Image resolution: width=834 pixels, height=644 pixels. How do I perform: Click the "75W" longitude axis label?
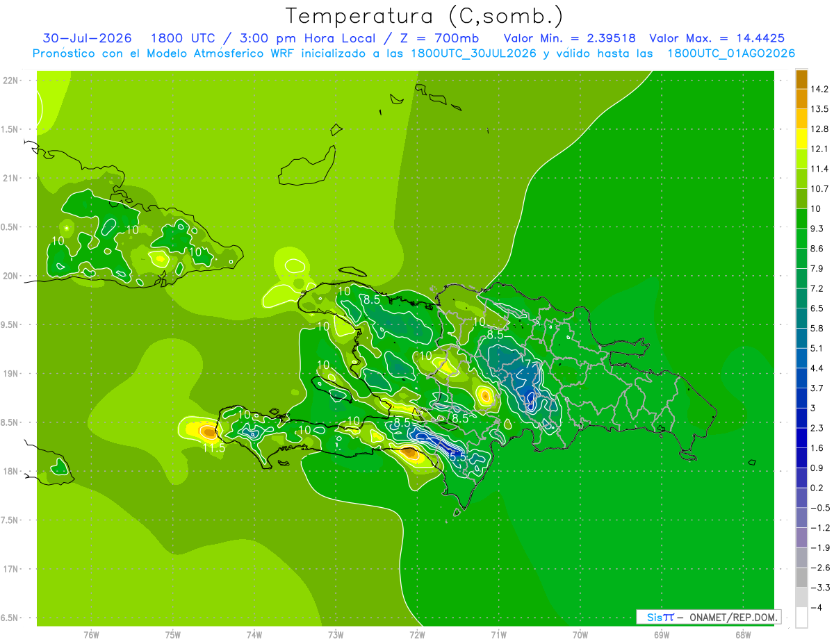pos(173,634)
